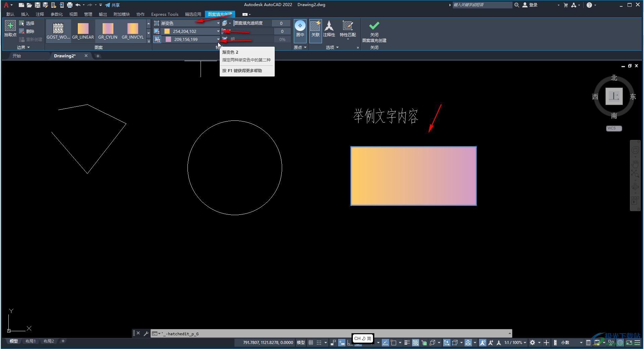Toggle snap mode dotted grid icon
This screenshot has height=349, width=644.
pyautogui.click(x=319, y=343)
